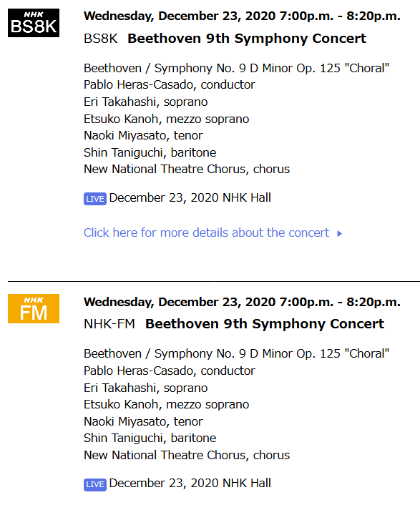
Task: Click the arrow icon after concert details link
Action: pyautogui.click(x=339, y=233)
